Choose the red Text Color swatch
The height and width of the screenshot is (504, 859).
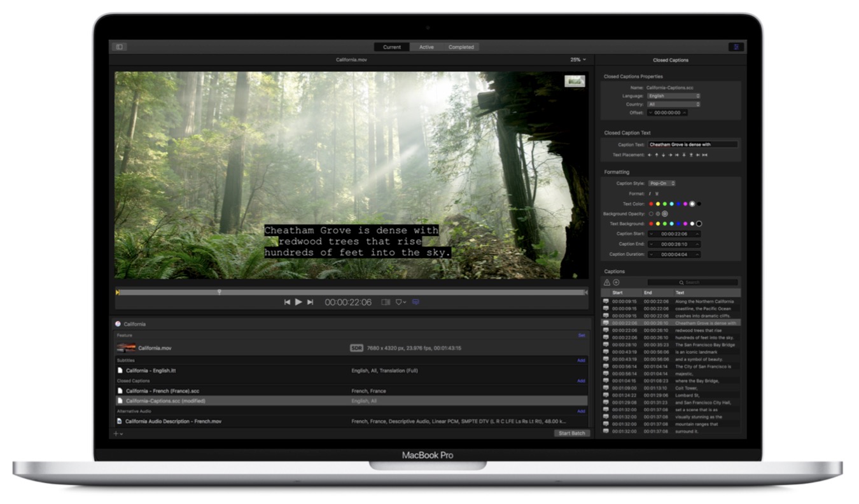(651, 204)
